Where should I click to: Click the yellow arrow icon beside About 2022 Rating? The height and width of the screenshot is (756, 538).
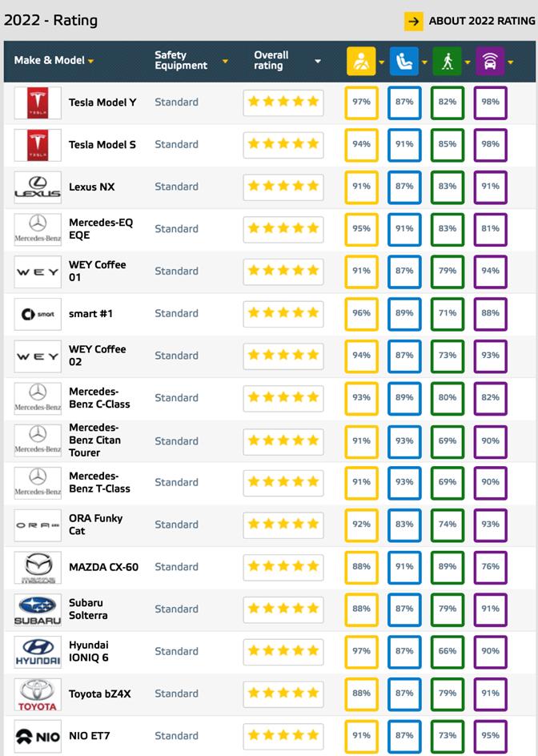[x=413, y=22]
